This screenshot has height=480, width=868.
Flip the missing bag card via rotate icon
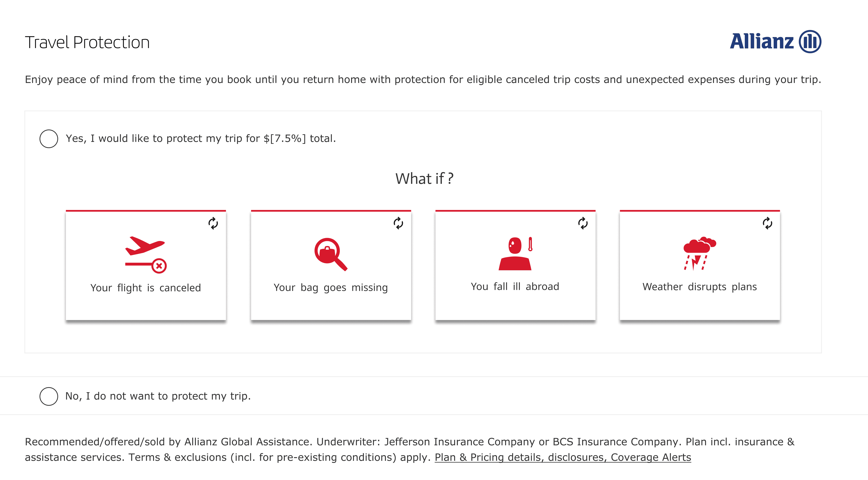point(398,223)
